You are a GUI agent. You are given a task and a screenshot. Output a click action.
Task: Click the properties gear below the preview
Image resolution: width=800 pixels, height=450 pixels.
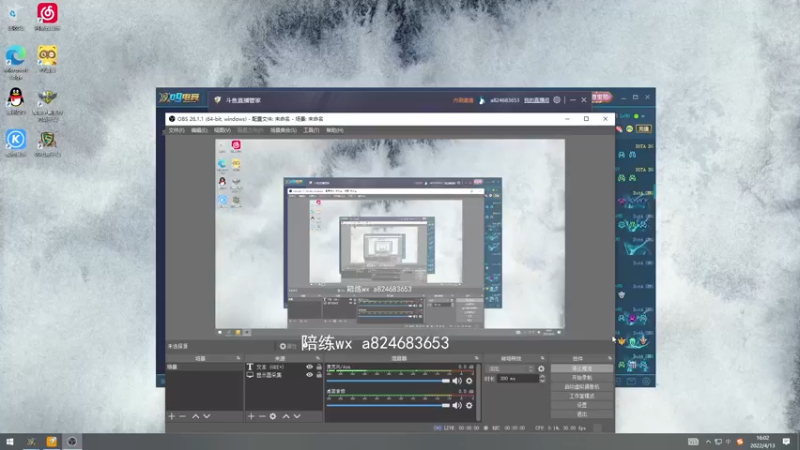pyautogui.click(x=287, y=346)
